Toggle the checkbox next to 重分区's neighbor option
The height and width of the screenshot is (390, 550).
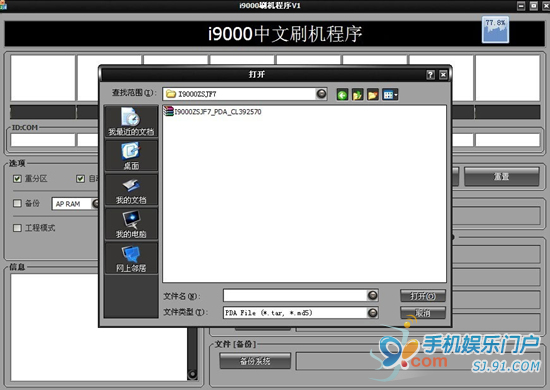click(x=80, y=179)
